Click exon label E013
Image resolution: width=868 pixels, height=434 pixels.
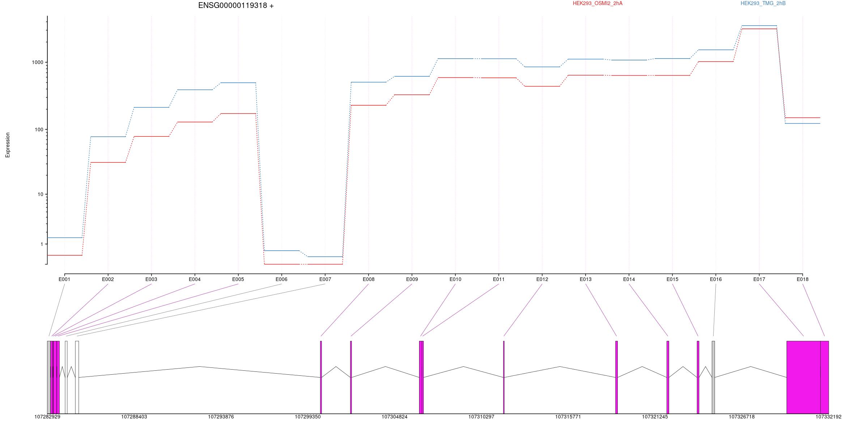coord(586,279)
